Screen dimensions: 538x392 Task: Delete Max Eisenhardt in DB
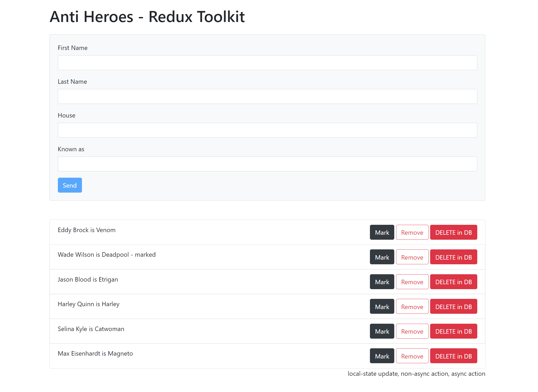pyautogui.click(x=453, y=356)
